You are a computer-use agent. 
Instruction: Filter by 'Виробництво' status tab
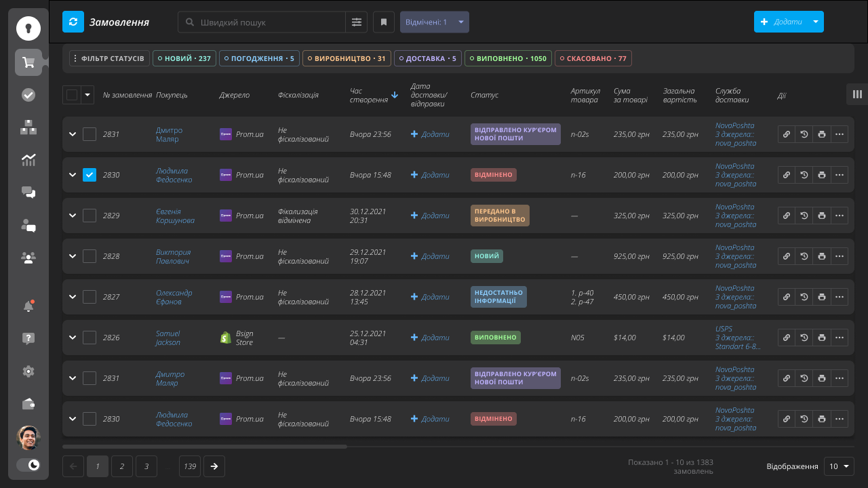pyautogui.click(x=347, y=59)
